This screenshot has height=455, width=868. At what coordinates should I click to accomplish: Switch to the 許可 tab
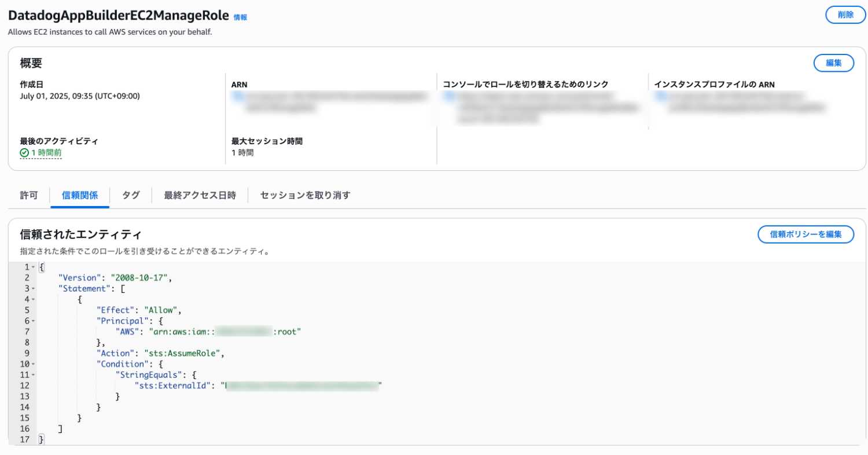pos(29,195)
